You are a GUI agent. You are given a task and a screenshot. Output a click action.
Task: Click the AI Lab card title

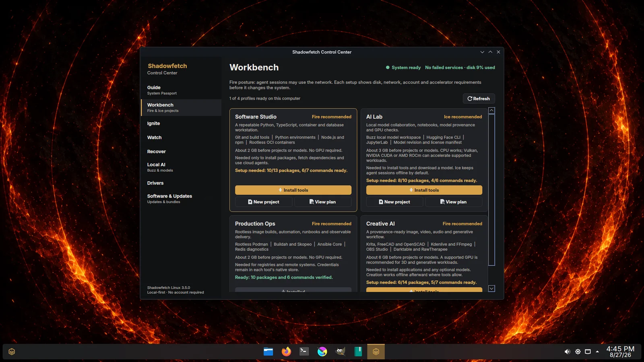pyautogui.click(x=374, y=117)
